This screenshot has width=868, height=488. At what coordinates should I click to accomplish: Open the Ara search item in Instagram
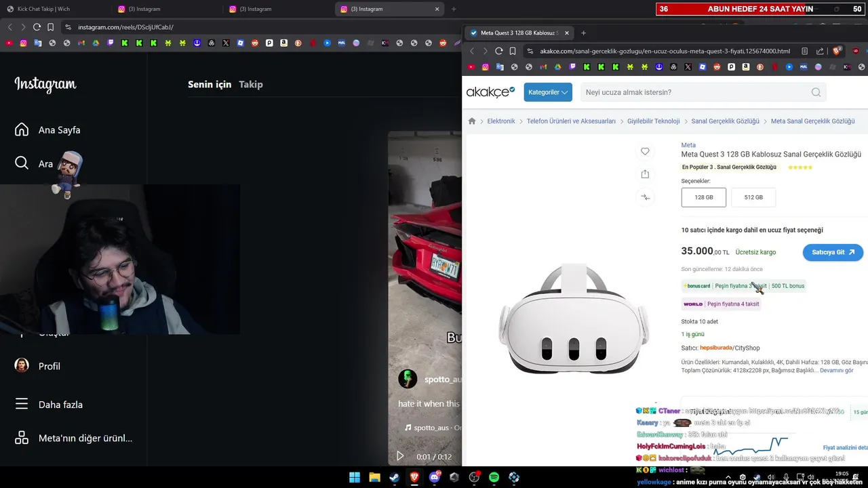34,163
